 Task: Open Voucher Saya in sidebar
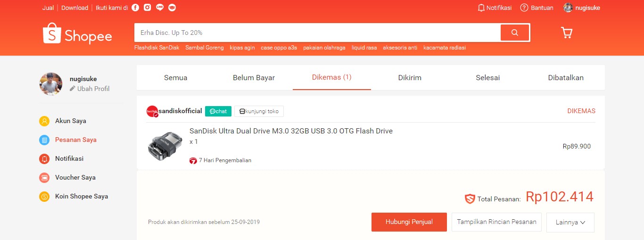point(75,178)
